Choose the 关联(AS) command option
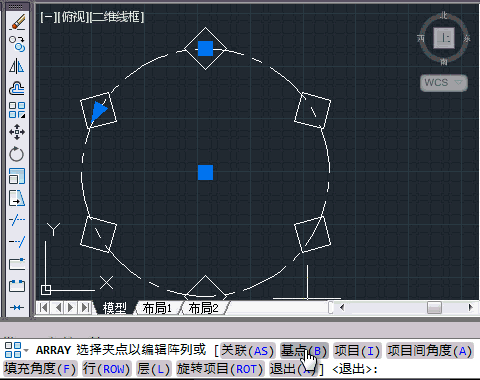The width and height of the screenshot is (480, 380). (x=247, y=351)
